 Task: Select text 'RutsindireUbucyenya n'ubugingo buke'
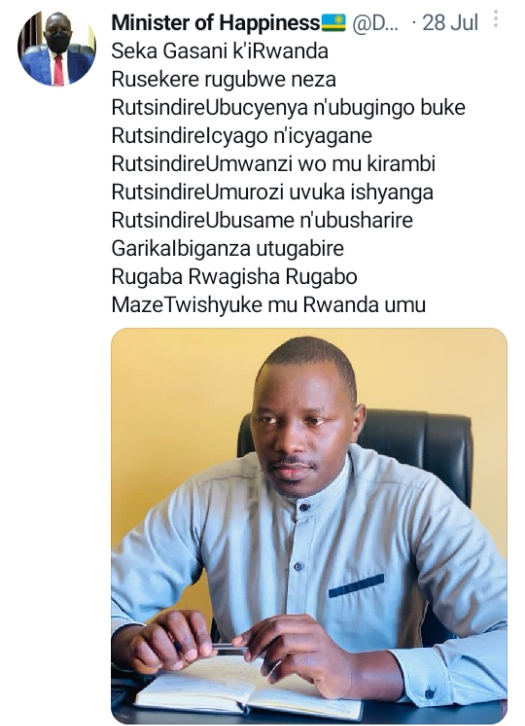[288, 107]
